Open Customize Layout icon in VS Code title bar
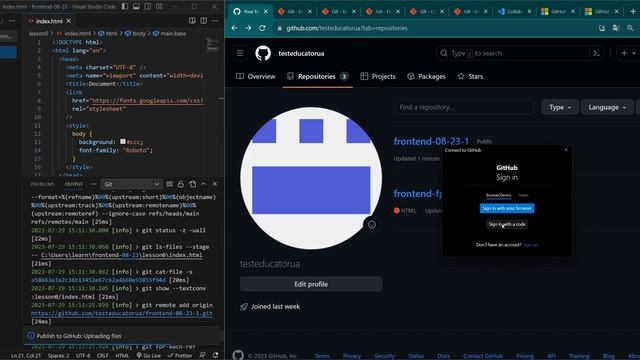Screen dimensions: 640x360 tap(159, 7)
